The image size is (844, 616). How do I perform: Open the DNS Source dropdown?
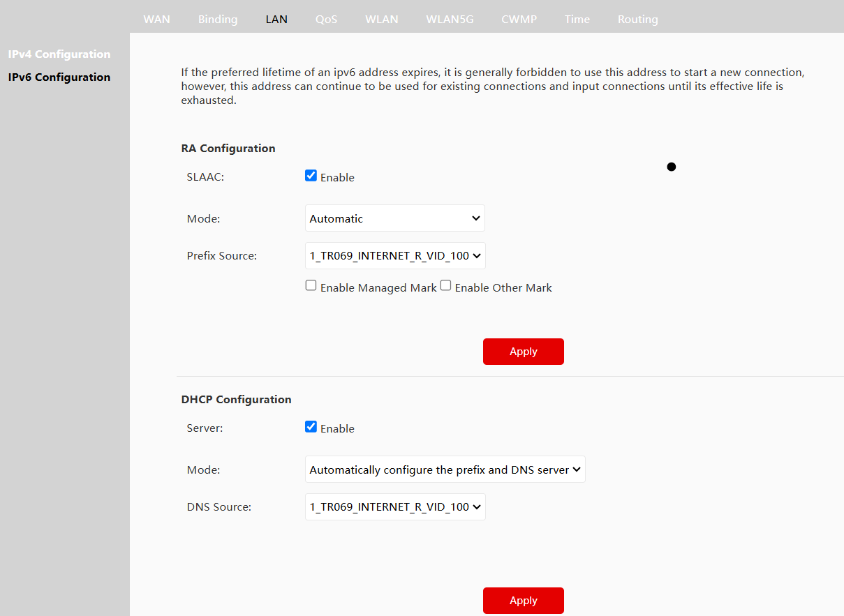coord(395,506)
